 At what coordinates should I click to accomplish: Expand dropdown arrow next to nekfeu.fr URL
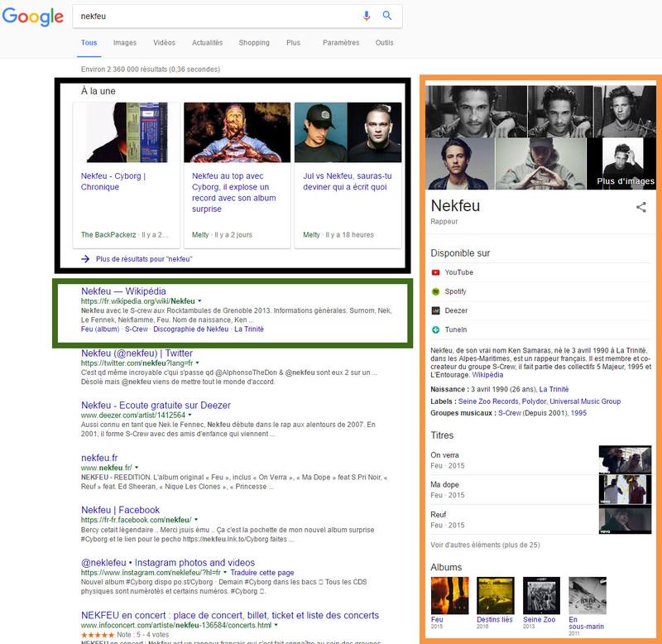coord(137,468)
